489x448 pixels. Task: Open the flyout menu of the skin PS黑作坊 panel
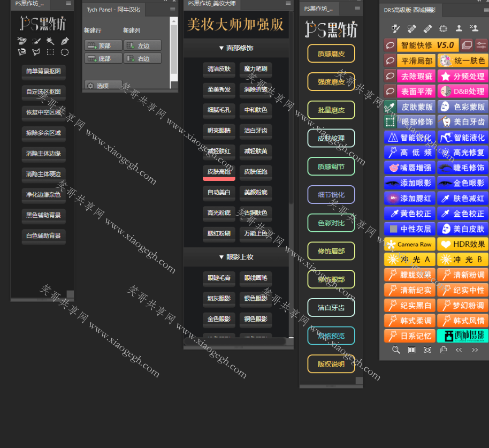coord(357,9)
